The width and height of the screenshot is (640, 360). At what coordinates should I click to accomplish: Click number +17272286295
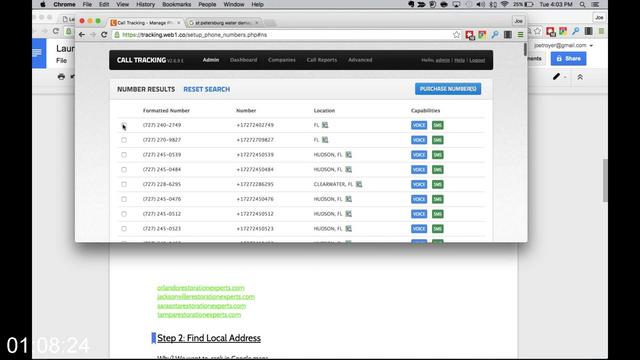pos(255,184)
